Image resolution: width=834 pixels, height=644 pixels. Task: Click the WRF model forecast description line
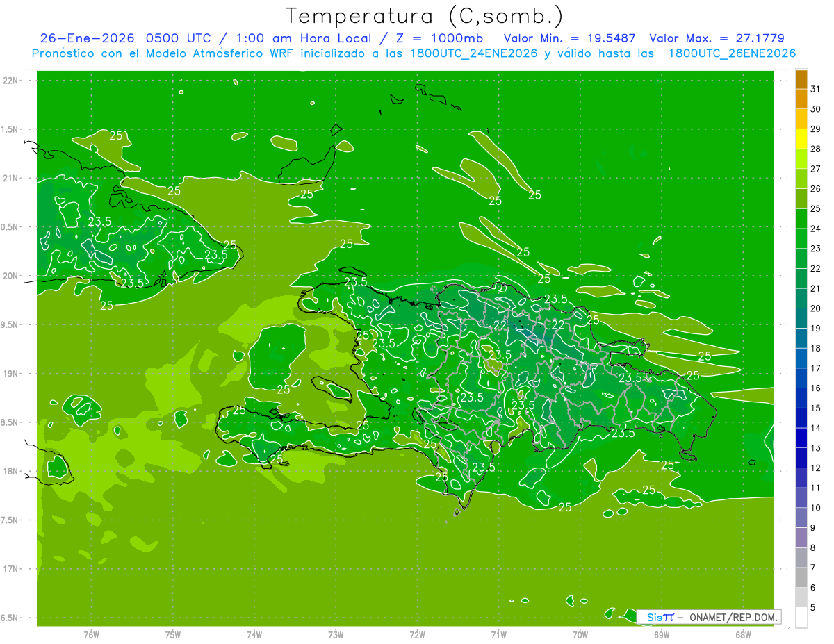point(414,53)
